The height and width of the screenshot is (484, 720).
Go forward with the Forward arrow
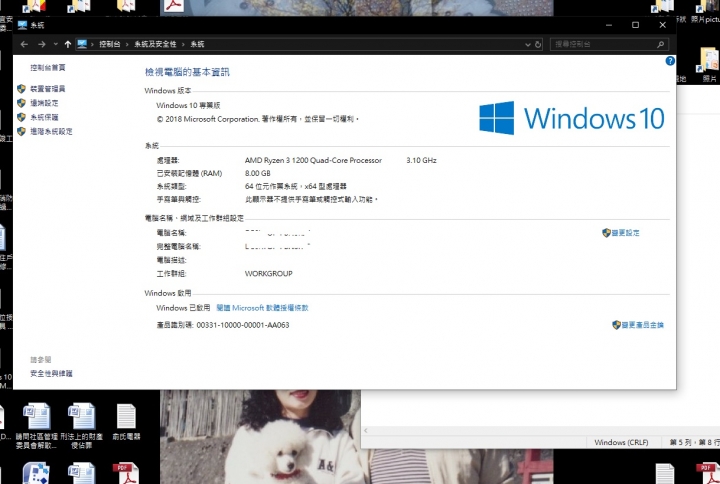42,44
